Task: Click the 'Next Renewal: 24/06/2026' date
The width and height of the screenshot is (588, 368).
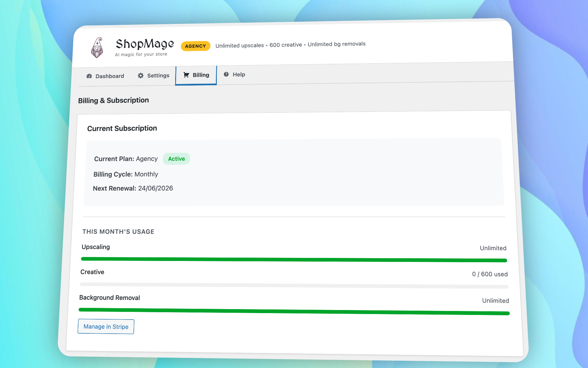Action: coord(133,188)
